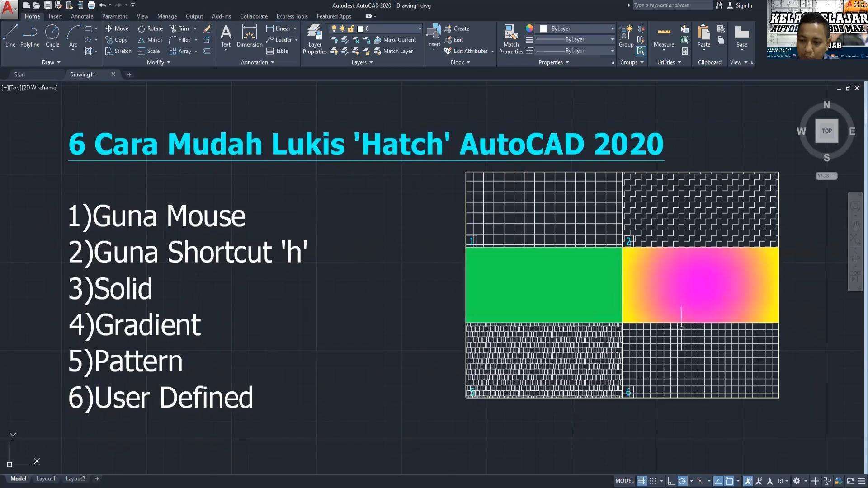Open the AutoCAD application menu logo

point(8,9)
